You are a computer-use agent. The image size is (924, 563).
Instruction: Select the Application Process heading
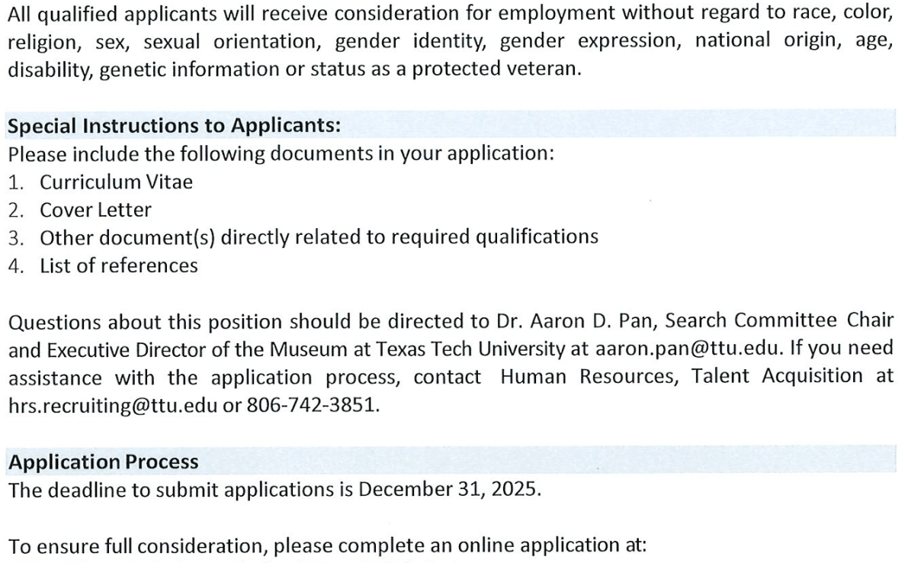(103, 462)
